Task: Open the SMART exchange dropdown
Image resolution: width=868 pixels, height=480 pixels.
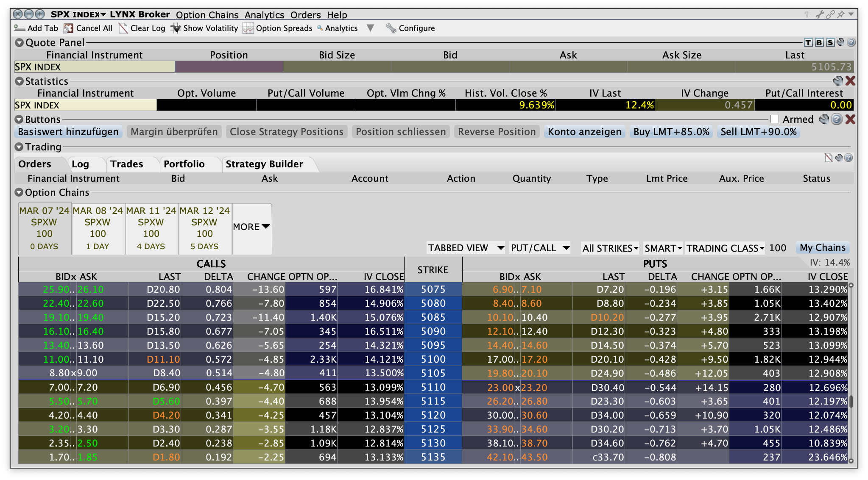Action: (x=663, y=248)
